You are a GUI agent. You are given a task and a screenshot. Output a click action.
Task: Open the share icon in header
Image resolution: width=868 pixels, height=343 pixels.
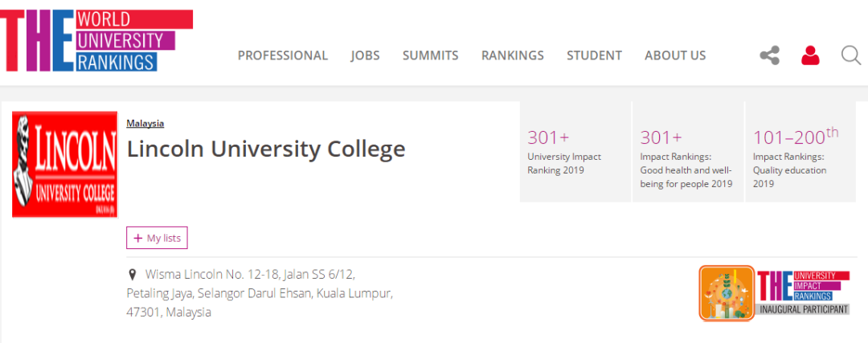click(769, 55)
